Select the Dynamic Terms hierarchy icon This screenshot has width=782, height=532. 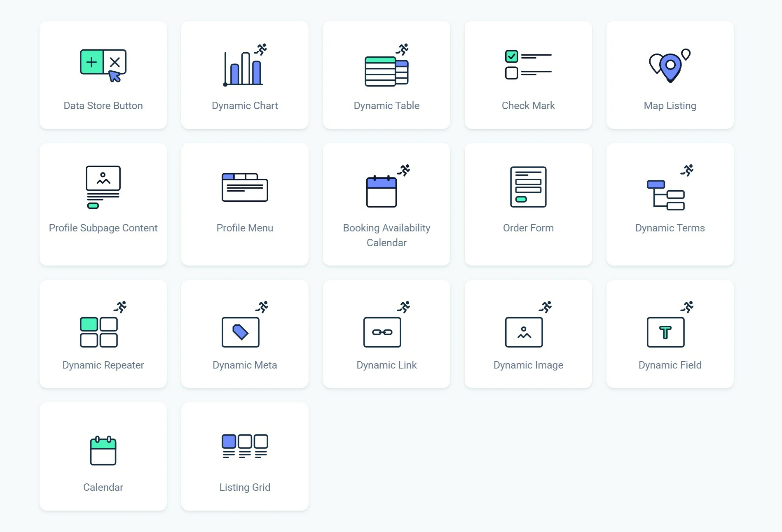coord(667,193)
